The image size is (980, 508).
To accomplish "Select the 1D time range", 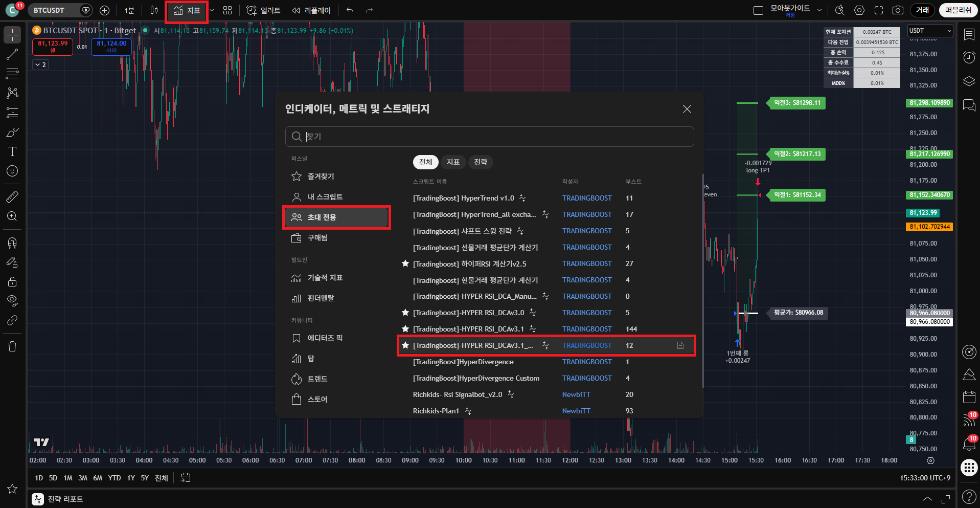I will click(x=39, y=478).
